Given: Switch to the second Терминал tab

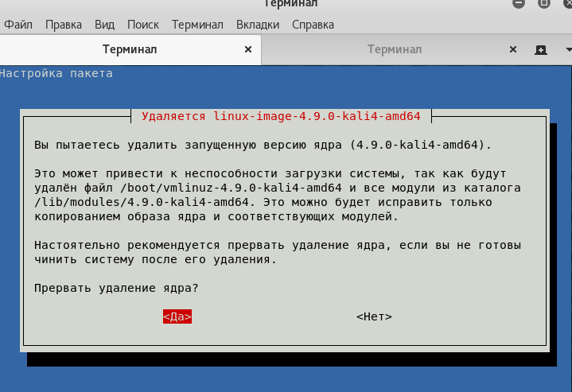Looking at the screenshot, I should coord(395,49).
